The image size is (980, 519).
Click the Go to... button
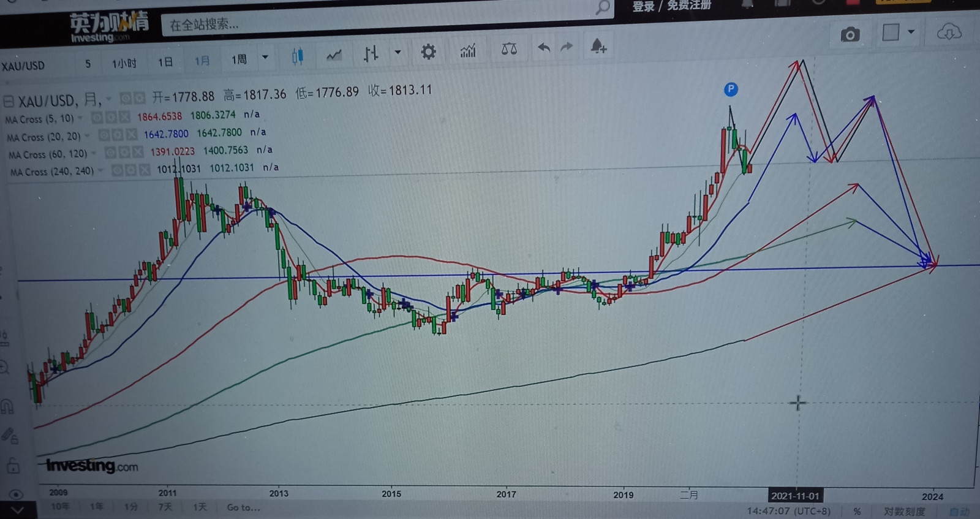tap(243, 507)
